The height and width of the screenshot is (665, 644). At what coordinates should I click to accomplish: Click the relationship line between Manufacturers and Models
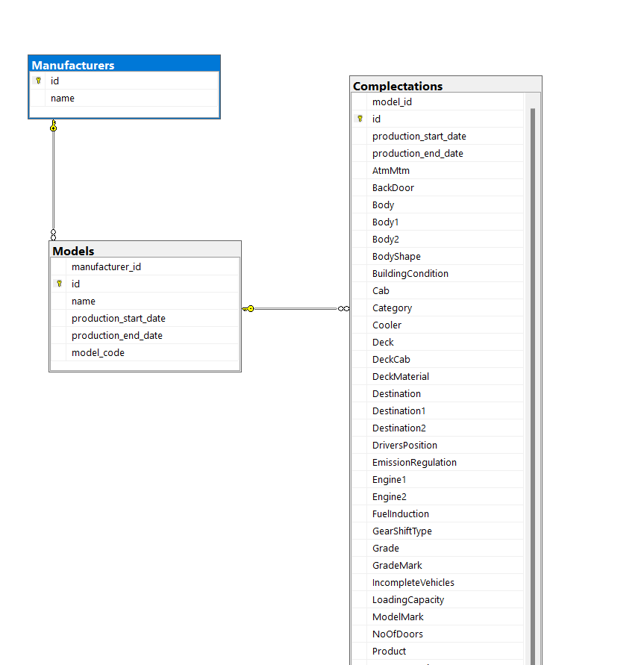tap(53, 179)
